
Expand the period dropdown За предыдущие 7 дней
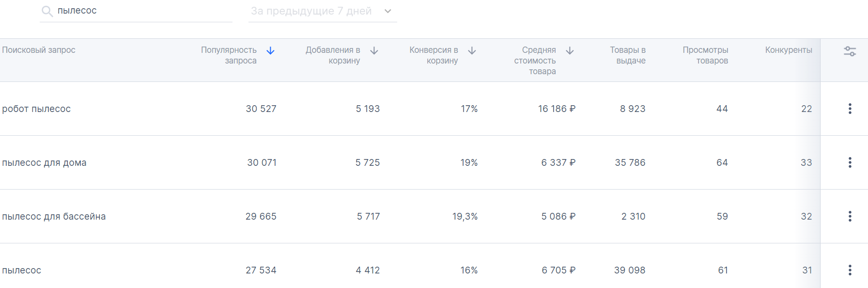coord(311,11)
